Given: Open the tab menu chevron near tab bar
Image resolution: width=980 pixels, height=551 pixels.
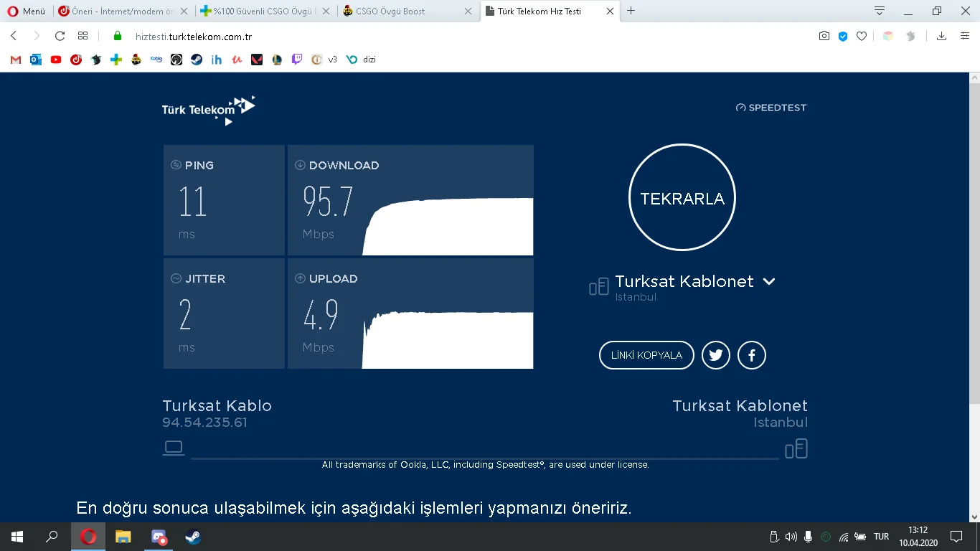Looking at the screenshot, I should tap(879, 11).
